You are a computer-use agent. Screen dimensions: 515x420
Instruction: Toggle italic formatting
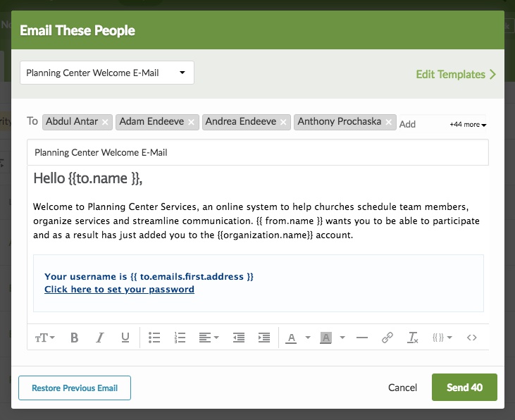point(100,338)
